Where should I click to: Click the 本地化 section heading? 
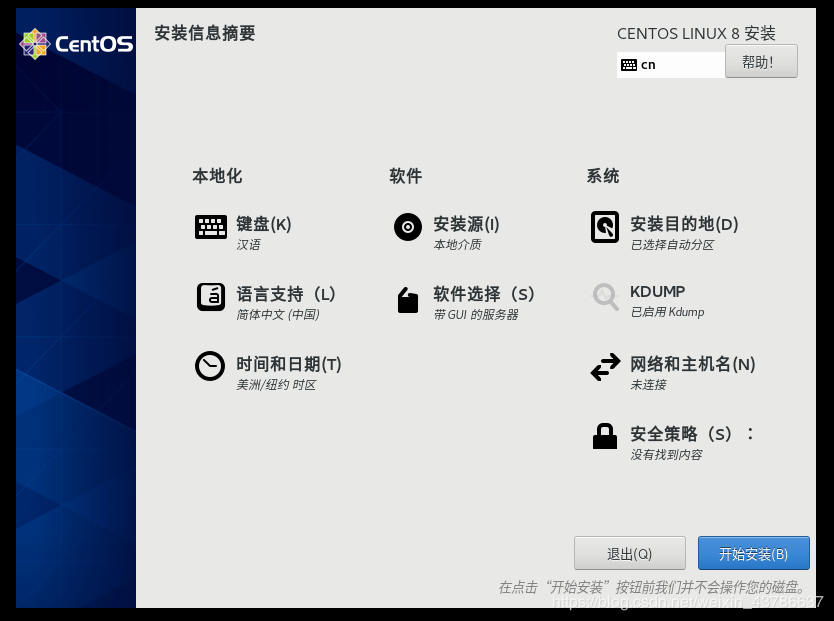click(x=217, y=176)
